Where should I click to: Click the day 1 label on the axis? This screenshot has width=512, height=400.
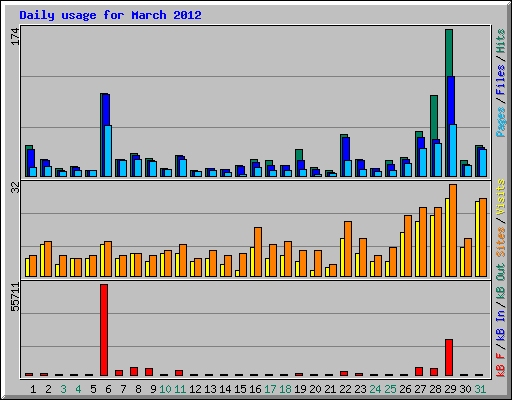click(x=33, y=389)
